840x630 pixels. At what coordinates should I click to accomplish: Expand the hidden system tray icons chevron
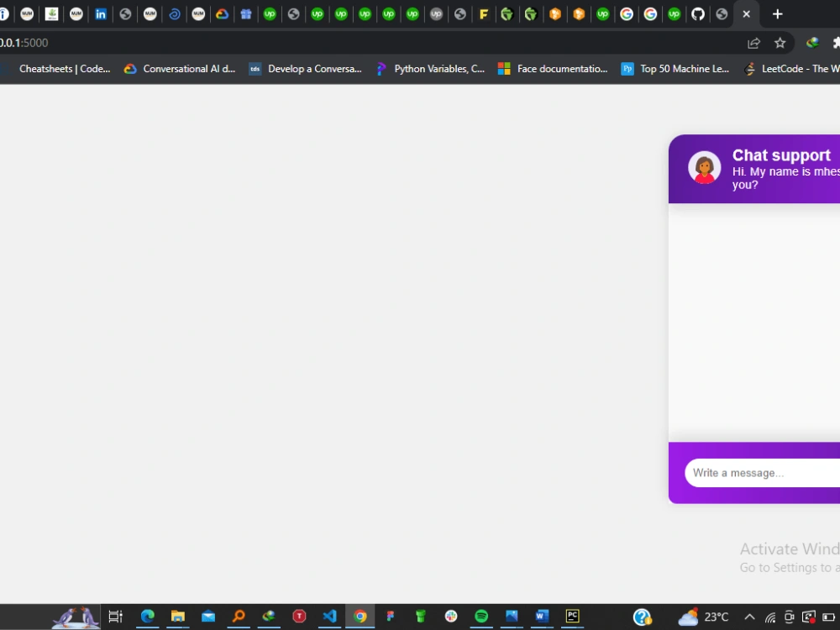click(x=749, y=617)
